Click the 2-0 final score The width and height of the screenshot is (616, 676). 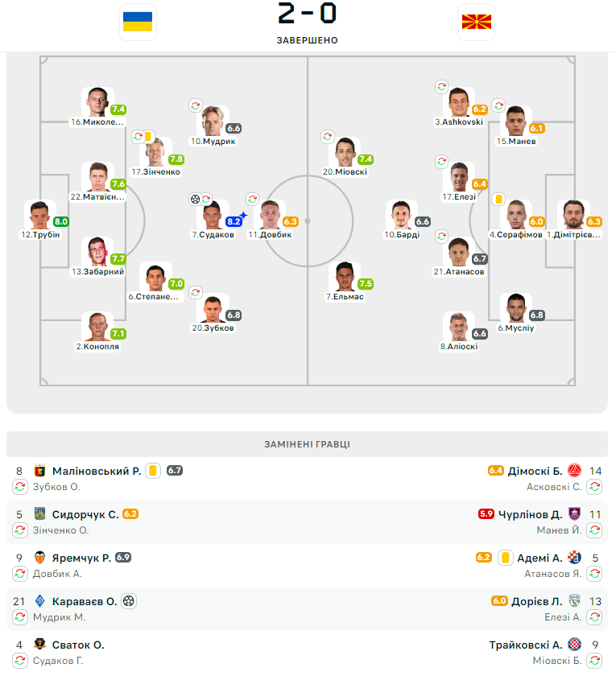coord(307,13)
